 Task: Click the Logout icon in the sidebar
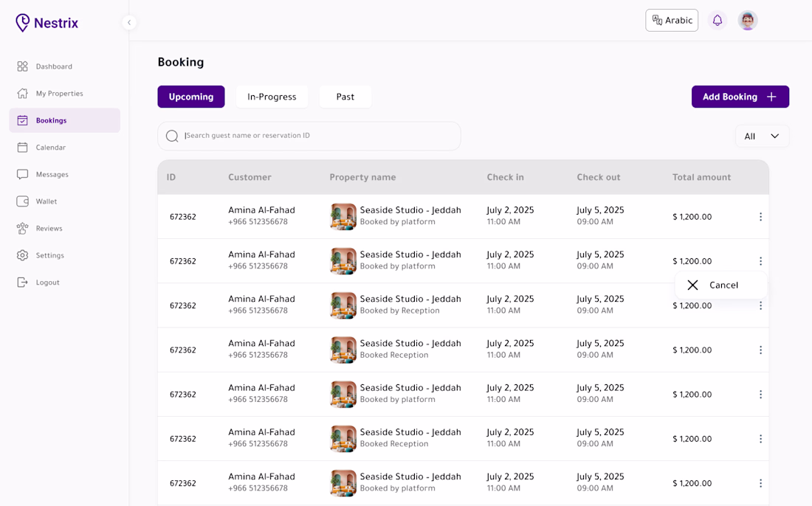[x=22, y=282]
